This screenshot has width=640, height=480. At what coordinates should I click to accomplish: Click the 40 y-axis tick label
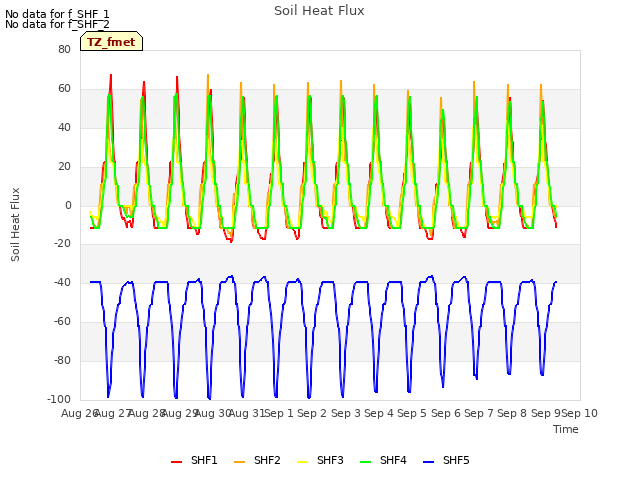pyautogui.click(x=64, y=128)
